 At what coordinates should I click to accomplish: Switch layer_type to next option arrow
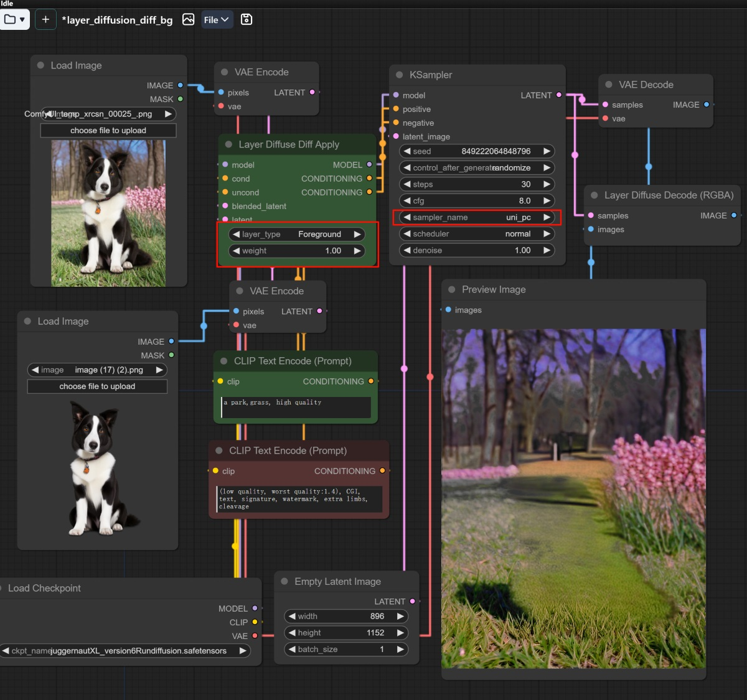pos(357,234)
